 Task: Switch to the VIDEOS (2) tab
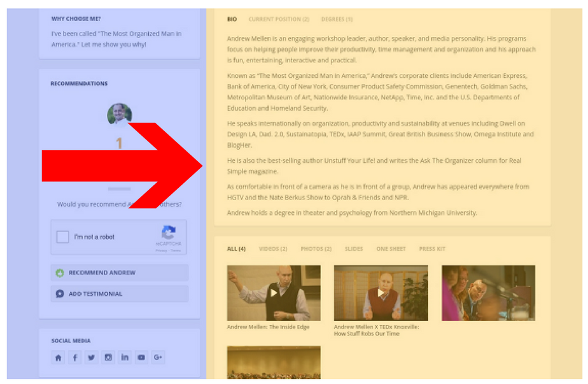click(x=272, y=249)
